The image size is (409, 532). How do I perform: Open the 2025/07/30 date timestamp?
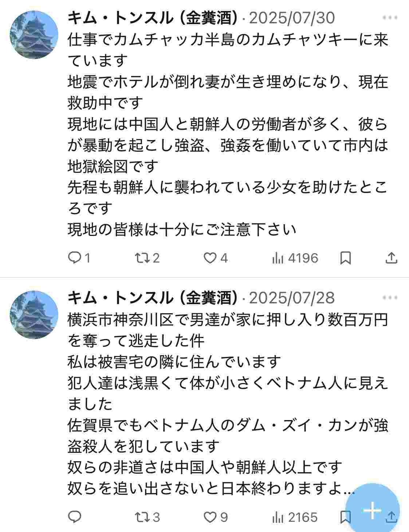(292, 18)
